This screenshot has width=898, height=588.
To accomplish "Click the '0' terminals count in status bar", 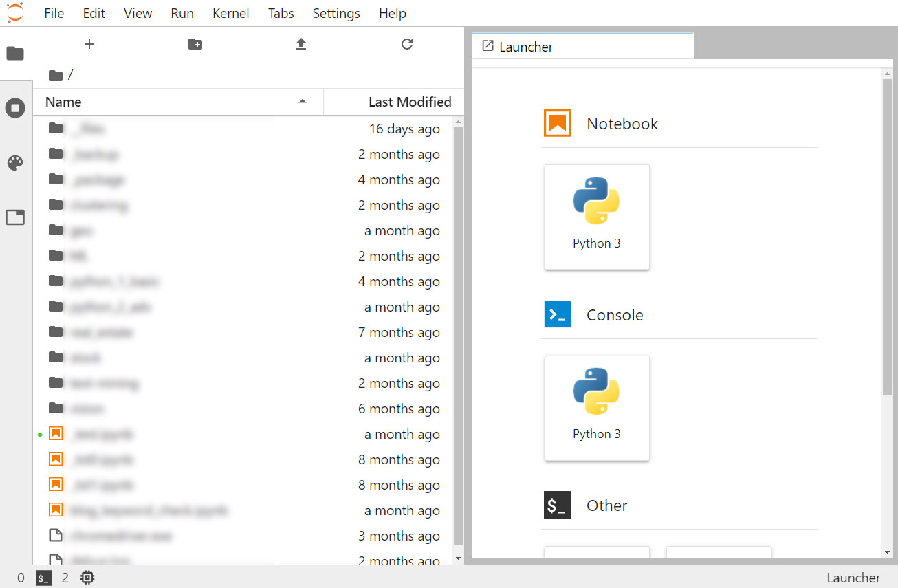I will coord(21,578).
